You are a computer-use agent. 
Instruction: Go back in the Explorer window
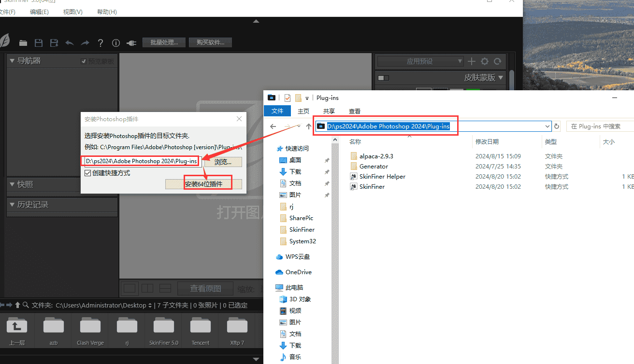pos(273,126)
